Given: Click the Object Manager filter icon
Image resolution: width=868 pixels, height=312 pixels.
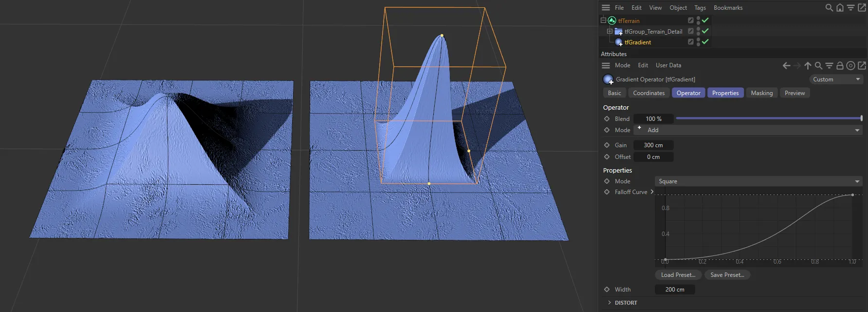Looking at the screenshot, I should (x=850, y=8).
